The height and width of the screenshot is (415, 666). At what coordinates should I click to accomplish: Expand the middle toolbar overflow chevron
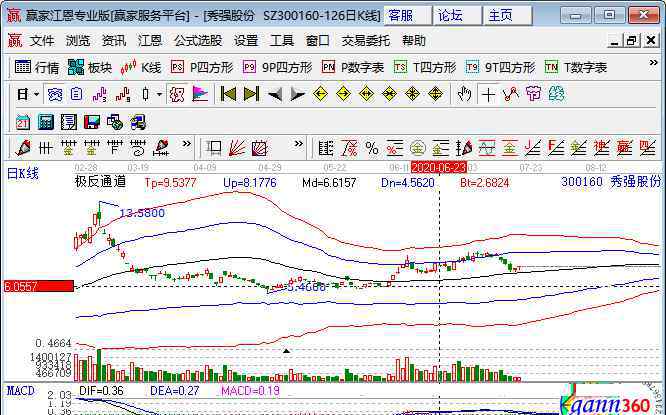(299, 144)
